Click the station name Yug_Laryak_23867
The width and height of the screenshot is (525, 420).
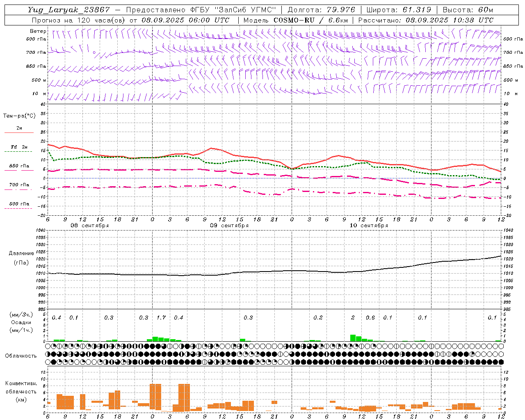coord(69,10)
